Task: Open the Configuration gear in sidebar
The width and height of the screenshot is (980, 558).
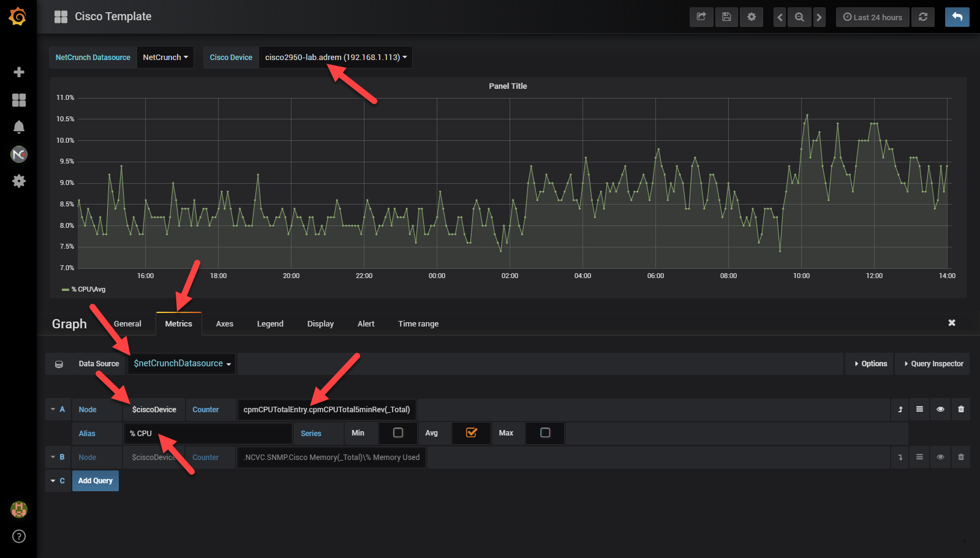Action: (x=19, y=181)
